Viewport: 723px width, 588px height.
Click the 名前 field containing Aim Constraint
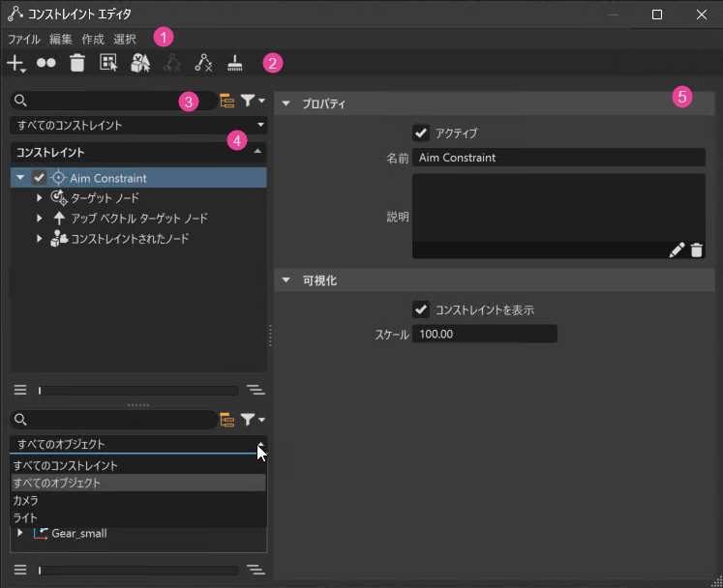558,158
